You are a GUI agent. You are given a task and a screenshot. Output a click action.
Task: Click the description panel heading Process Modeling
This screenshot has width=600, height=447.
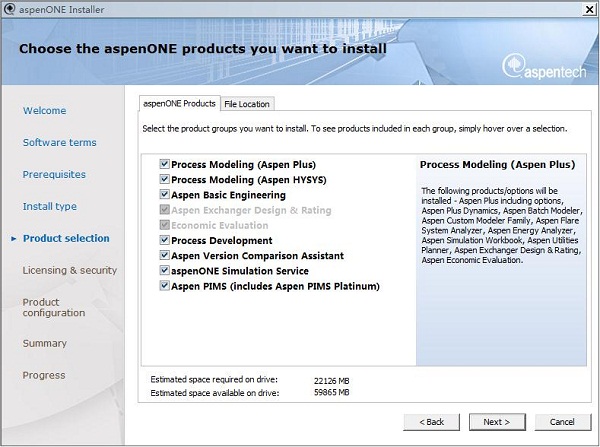point(497,165)
